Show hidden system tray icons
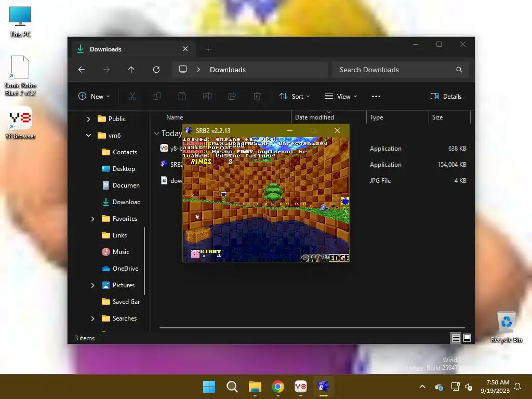This screenshot has width=532, height=399. coord(422,387)
